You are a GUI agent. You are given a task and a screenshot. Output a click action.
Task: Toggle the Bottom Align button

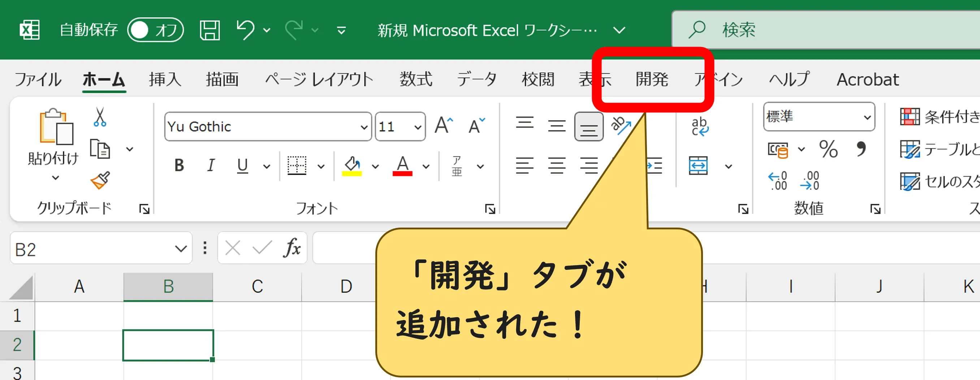click(588, 126)
